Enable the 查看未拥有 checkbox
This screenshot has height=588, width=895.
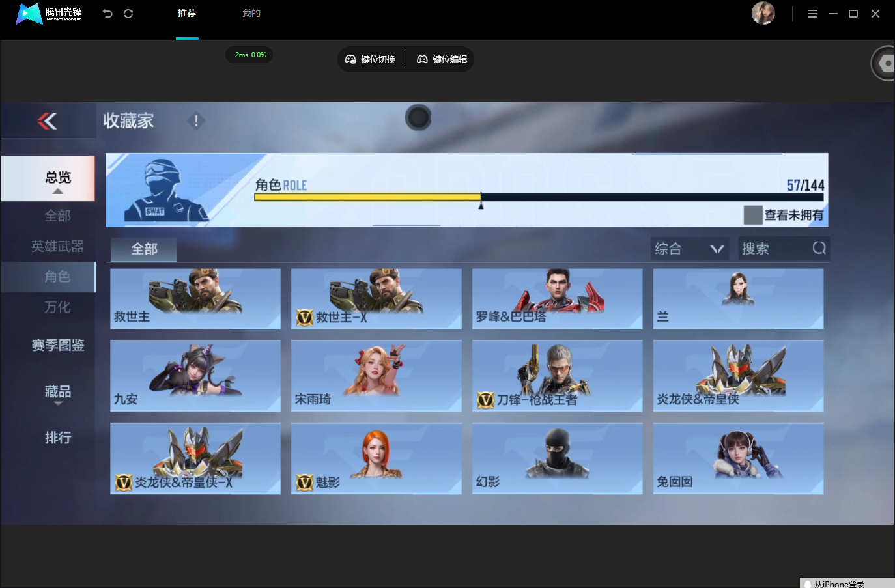tap(753, 215)
